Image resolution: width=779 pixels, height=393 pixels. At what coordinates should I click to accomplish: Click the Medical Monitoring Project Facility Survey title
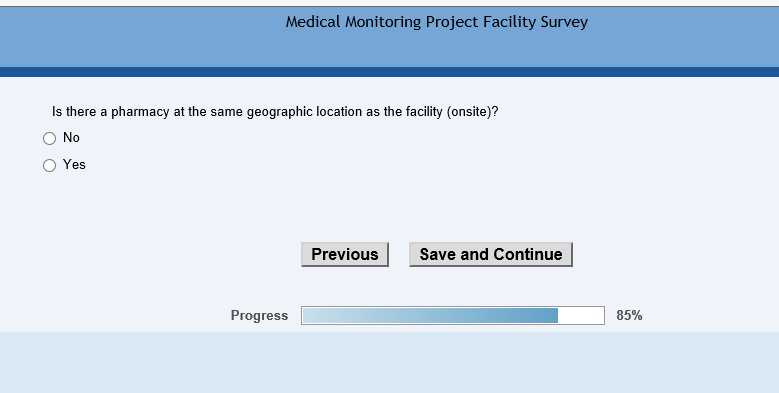tap(437, 22)
